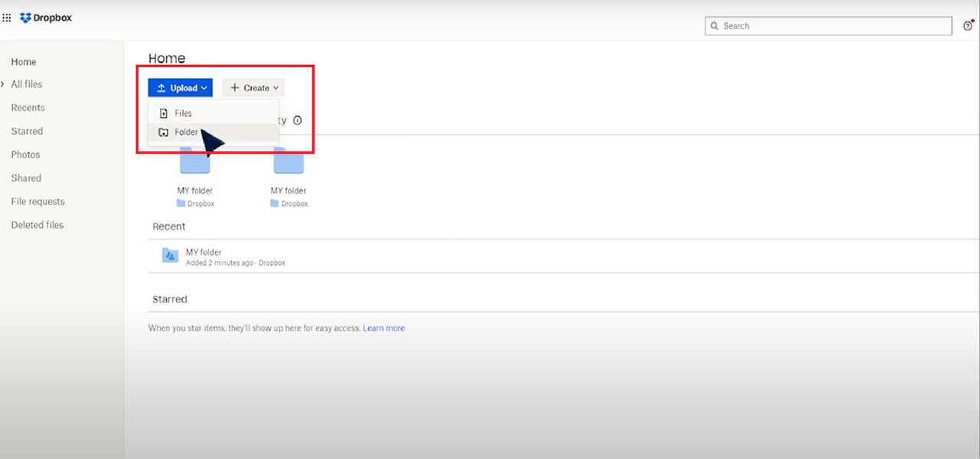This screenshot has height=459, width=980.
Task: Open the apps grid launcher icon
Action: click(x=7, y=18)
